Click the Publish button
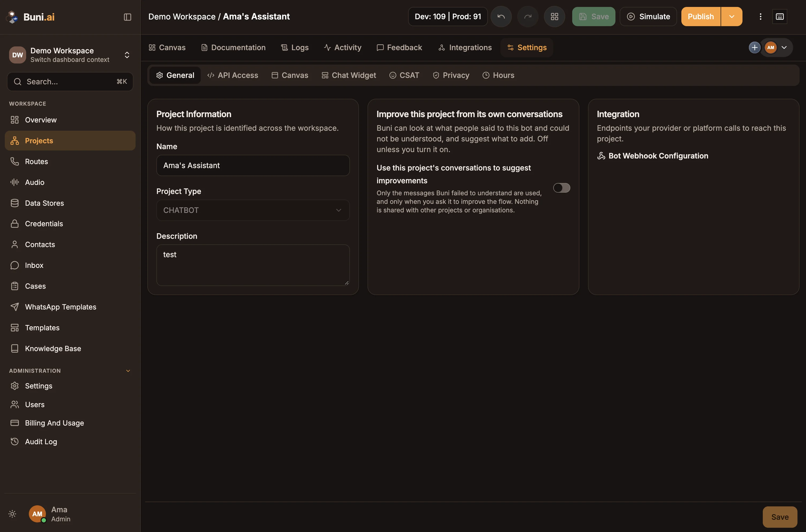The height and width of the screenshot is (532, 806). pyautogui.click(x=701, y=17)
